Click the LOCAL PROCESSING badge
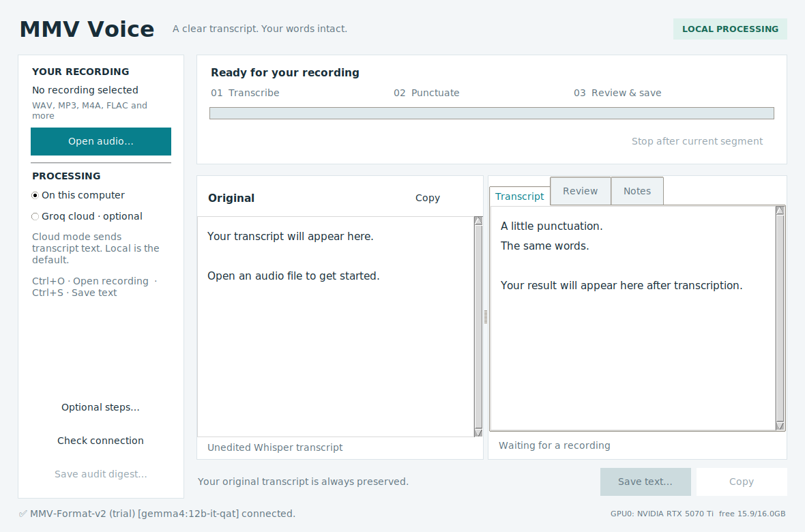This screenshot has width=805, height=532. pos(730,29)
